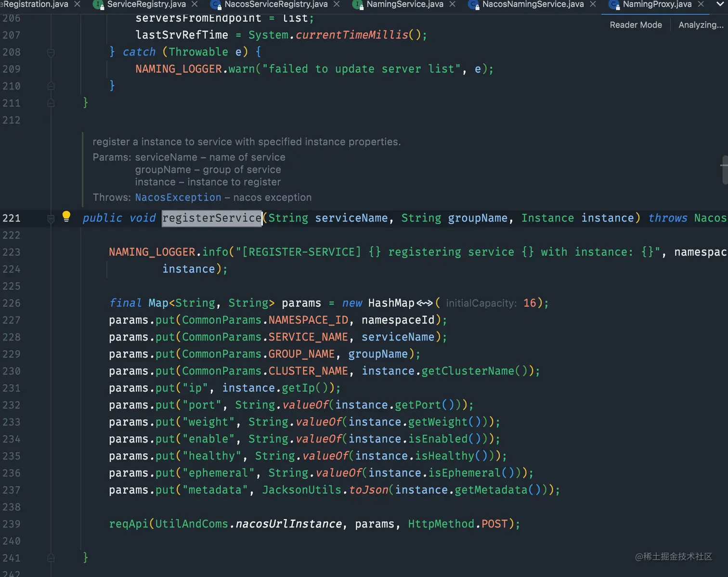Click CommonParams.GROUP_NAME on line 229

point(258,354)
